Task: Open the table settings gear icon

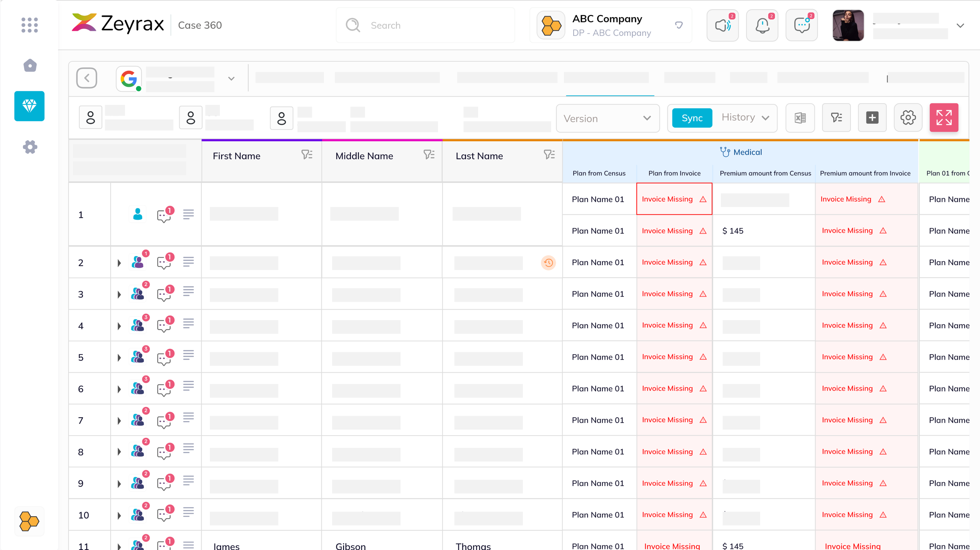Action: coord(908,118)
